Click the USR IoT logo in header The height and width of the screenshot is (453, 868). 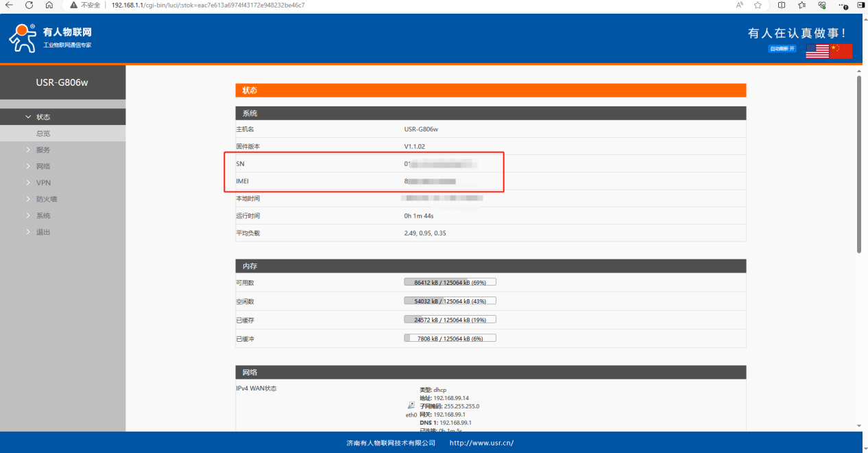pos(50,38)
